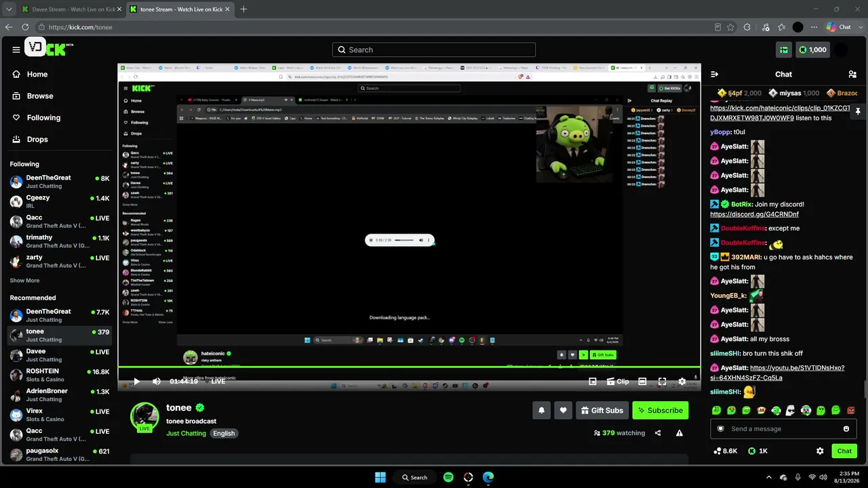
Task: Click the English language tag
Action: [224, 433]
